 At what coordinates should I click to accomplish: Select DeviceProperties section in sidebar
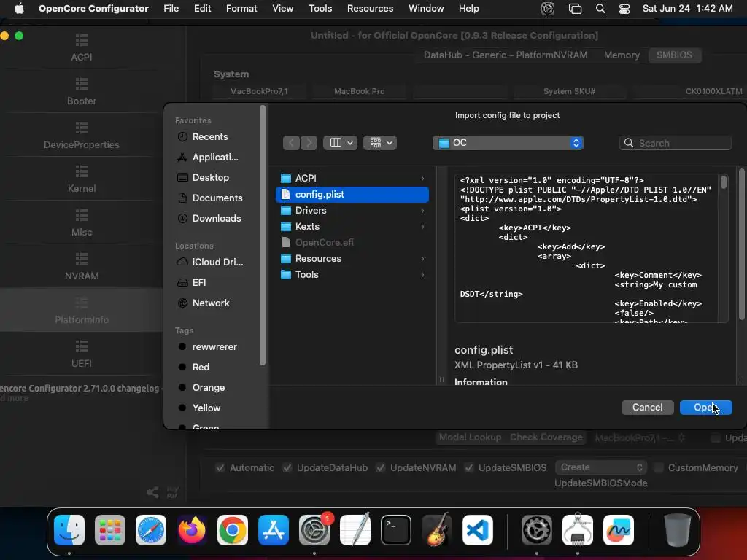pos(82,135)
